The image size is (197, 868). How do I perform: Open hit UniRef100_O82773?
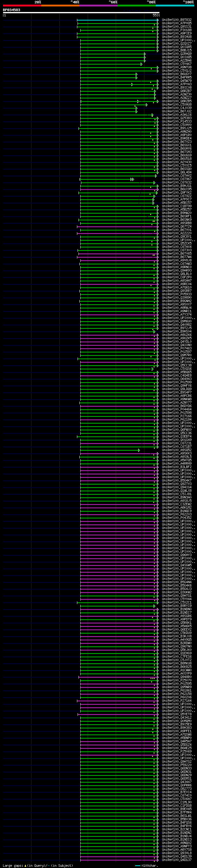pos(176,789)
